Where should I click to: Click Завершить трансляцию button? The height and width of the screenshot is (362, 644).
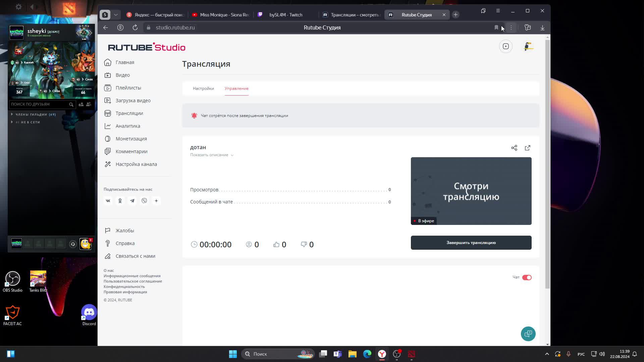click(471, 243)
